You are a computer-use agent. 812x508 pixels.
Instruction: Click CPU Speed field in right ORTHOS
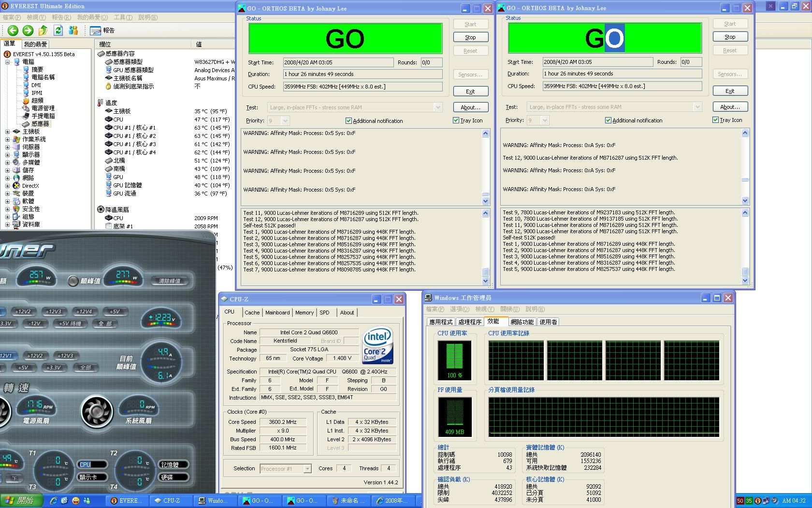[x=623, y=86]
